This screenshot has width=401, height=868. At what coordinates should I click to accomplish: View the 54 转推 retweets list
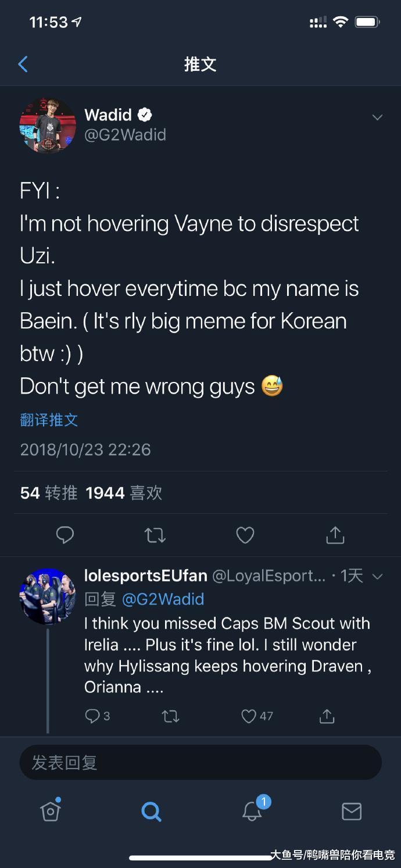(x=49, y=493)
